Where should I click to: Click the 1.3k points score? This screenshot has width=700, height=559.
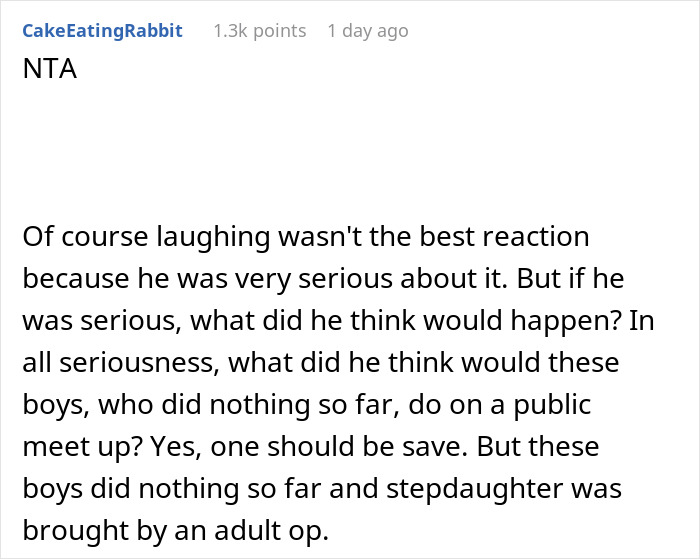[x=260, y=31]
